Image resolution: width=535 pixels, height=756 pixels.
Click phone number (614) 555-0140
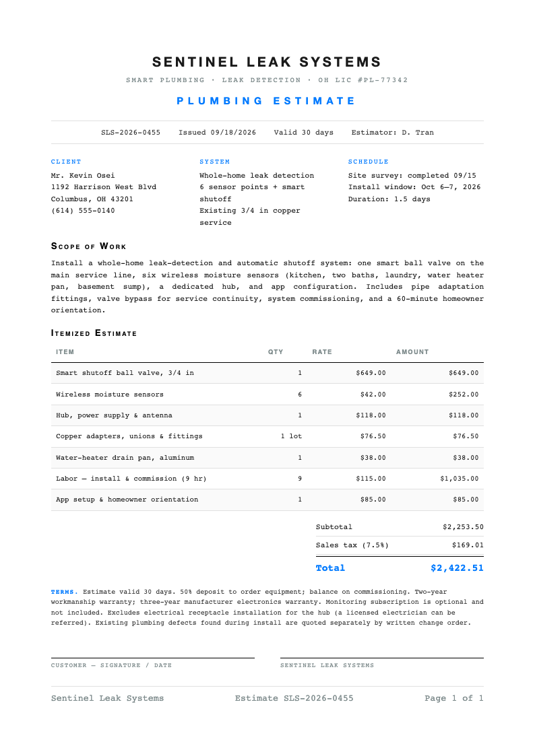click(x=83, y=211)
